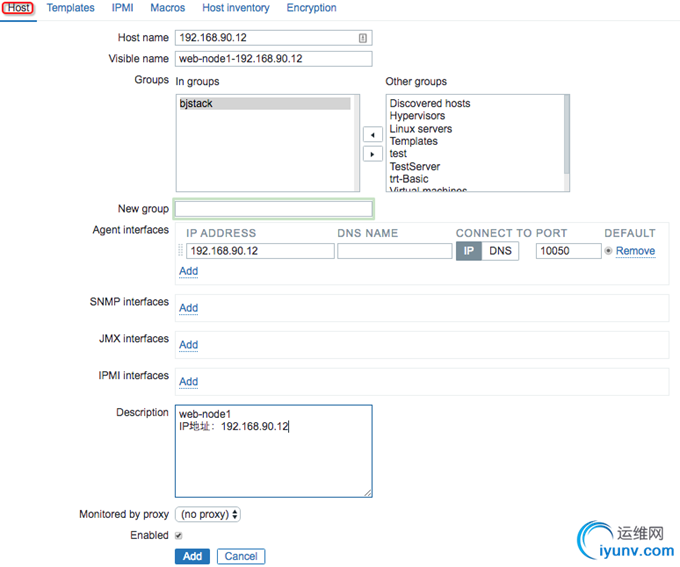Switch to the Templates tab
Viewport: 680px width, 567px height.
coord(70,8)
